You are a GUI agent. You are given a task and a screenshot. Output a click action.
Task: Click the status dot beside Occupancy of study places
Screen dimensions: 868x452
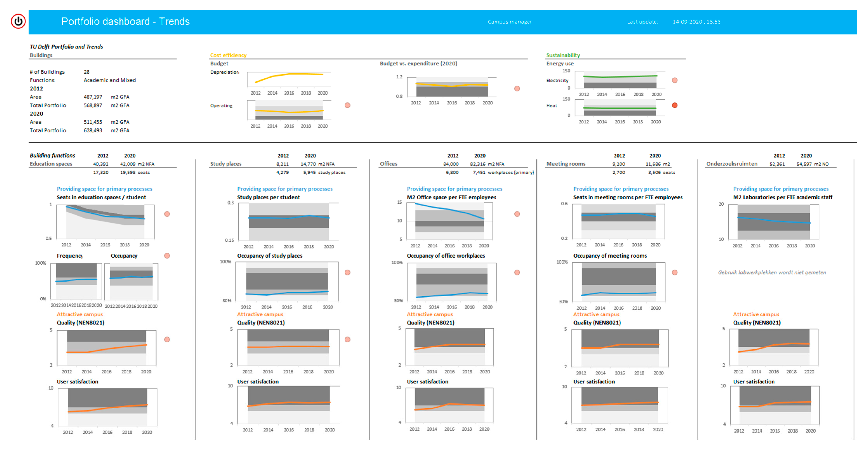347,272
